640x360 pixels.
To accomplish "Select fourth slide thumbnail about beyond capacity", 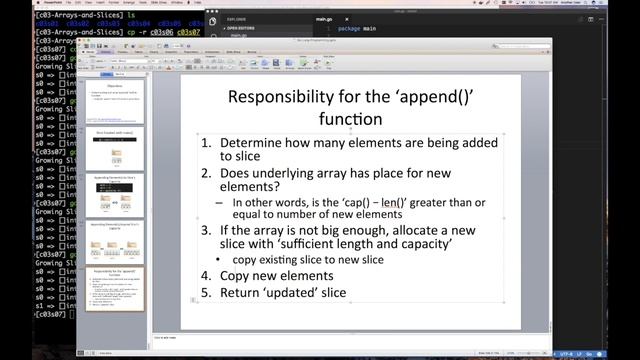I will point(115,242).
